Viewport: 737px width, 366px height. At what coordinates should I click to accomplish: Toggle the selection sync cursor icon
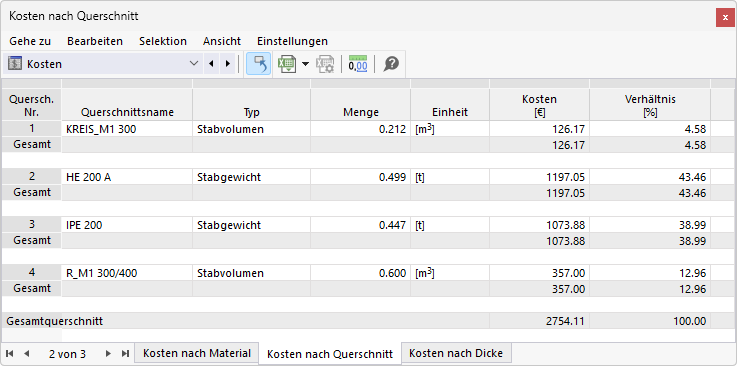(x=259, y=63)
